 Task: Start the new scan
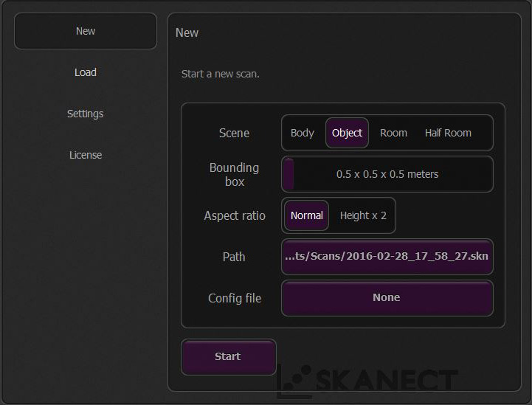[x=229, y=357]
